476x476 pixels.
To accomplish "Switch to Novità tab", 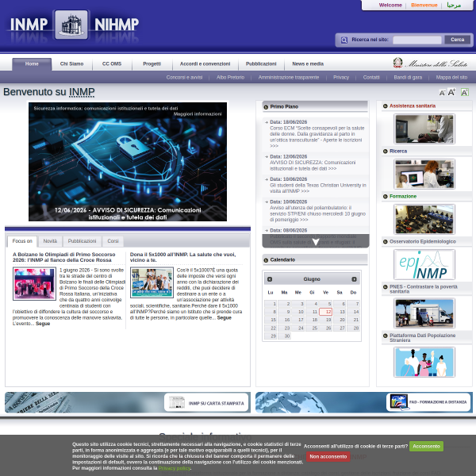I will click(50, 241).
